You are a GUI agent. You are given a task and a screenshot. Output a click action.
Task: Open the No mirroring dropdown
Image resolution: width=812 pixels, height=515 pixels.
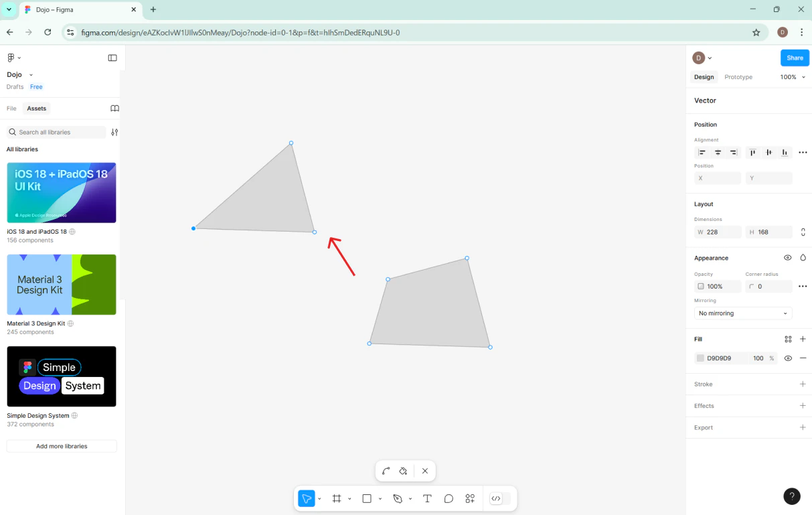pos(743,313)
